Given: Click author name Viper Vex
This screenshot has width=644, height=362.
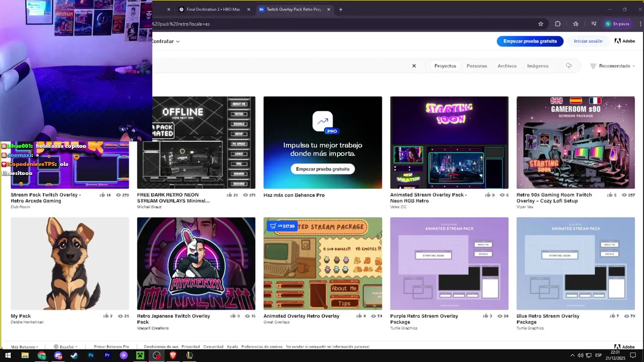Looking at the screenshot, I should coord(526,207).
